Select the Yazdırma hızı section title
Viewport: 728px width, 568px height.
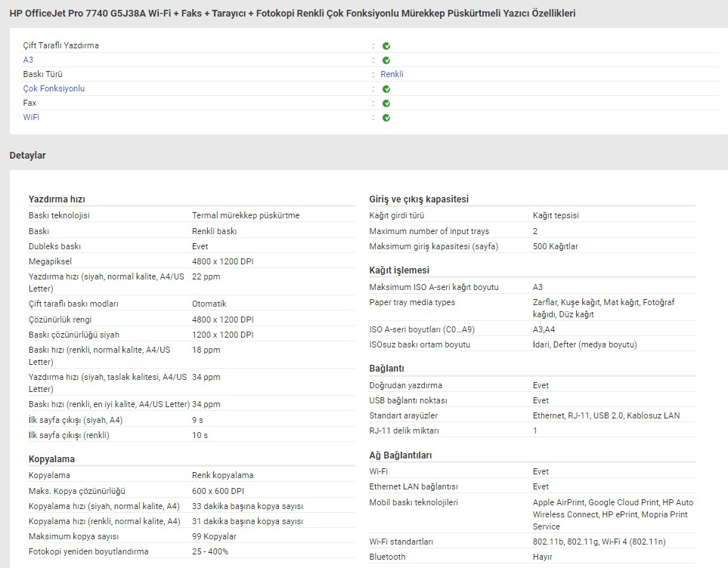pyautogui.click(x=57, y=199)
